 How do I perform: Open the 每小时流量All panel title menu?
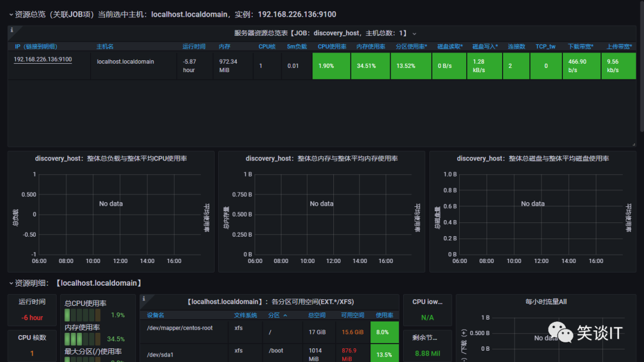point(546,302)
